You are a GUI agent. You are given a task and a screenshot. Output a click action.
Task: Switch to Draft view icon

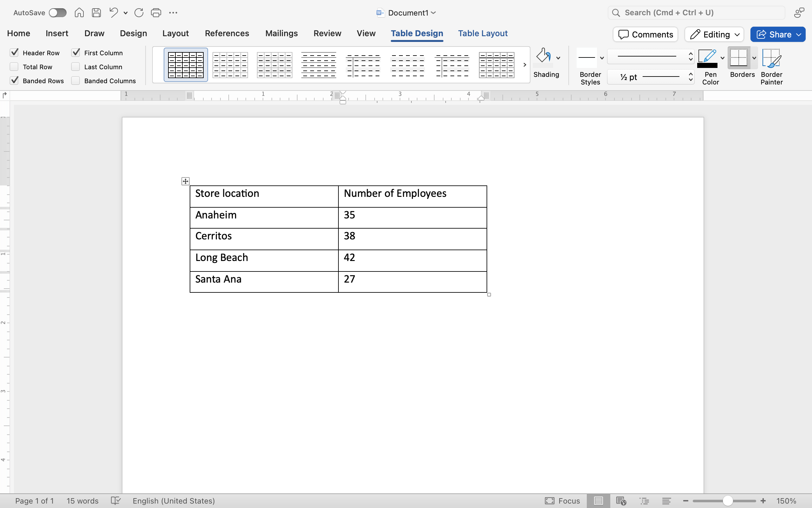click(x=666, y=501)
